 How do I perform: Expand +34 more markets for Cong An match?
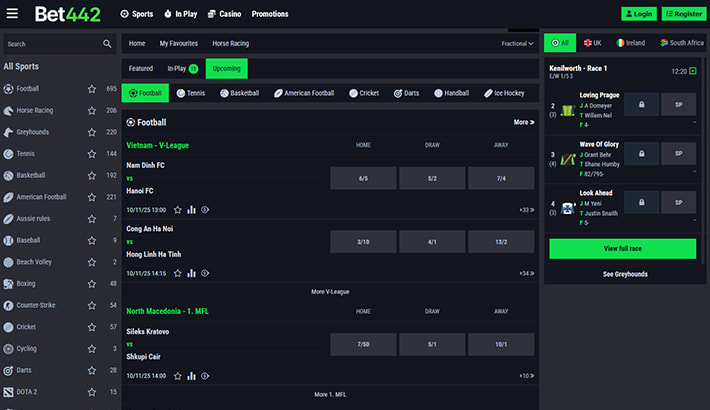527,273
